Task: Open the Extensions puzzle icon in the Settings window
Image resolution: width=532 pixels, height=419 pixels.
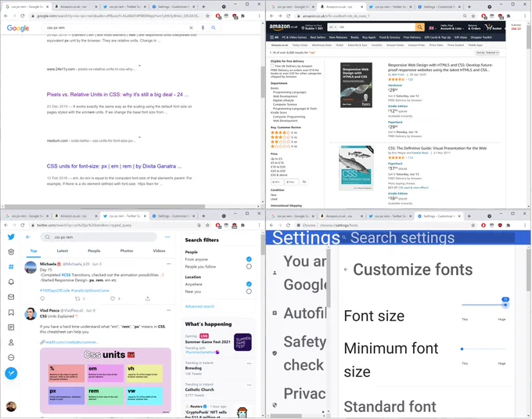Action: pos(509,225)
